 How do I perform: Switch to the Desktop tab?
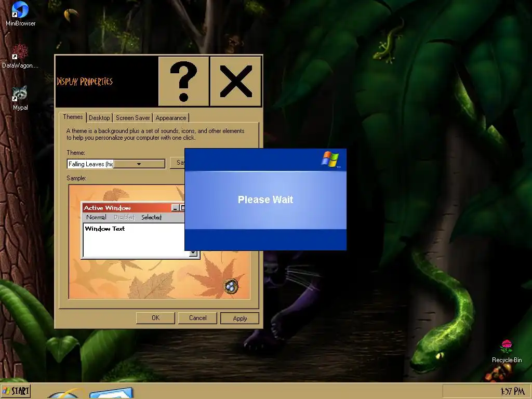99,118
